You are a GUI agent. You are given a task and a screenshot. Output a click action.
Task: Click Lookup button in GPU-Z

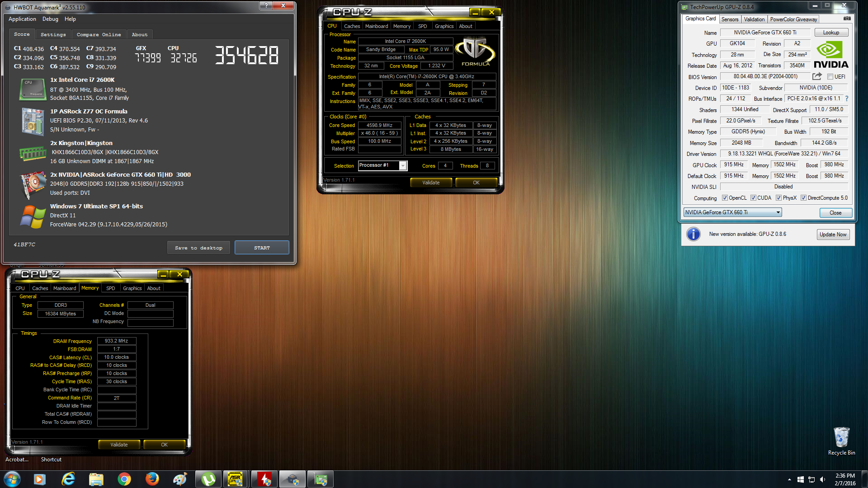831,33
